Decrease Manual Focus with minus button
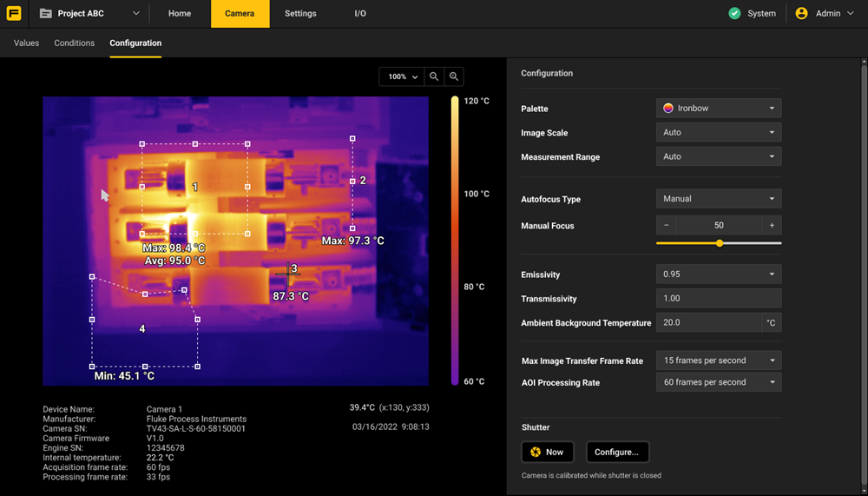This screenshot has height=496, width=868. (x=666, y=225)
